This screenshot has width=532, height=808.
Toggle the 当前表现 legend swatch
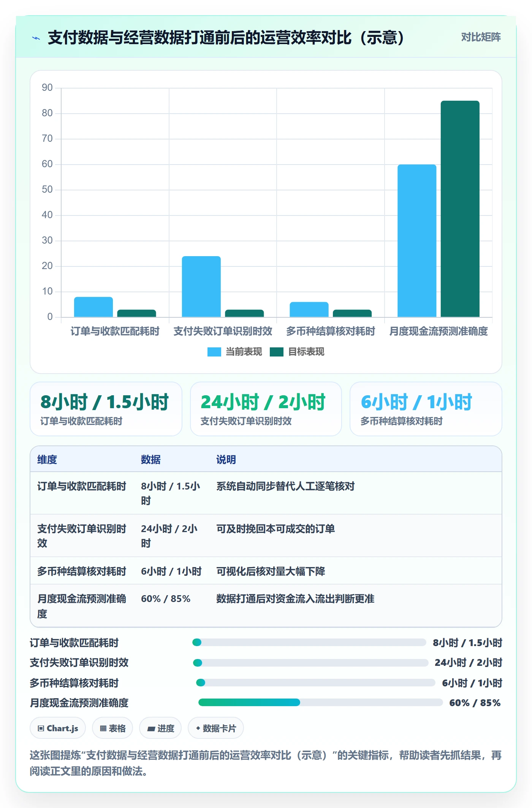(x=214, y=352)
